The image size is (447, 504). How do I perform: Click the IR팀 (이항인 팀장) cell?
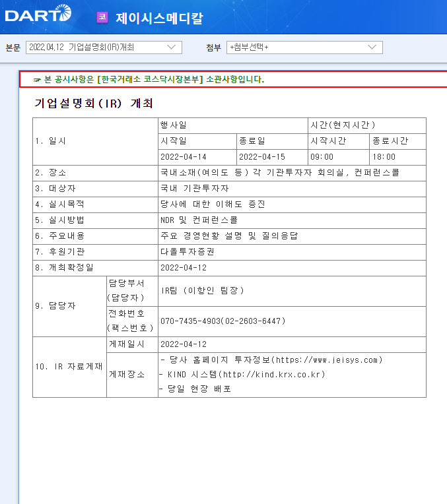[x=292, y=291]
